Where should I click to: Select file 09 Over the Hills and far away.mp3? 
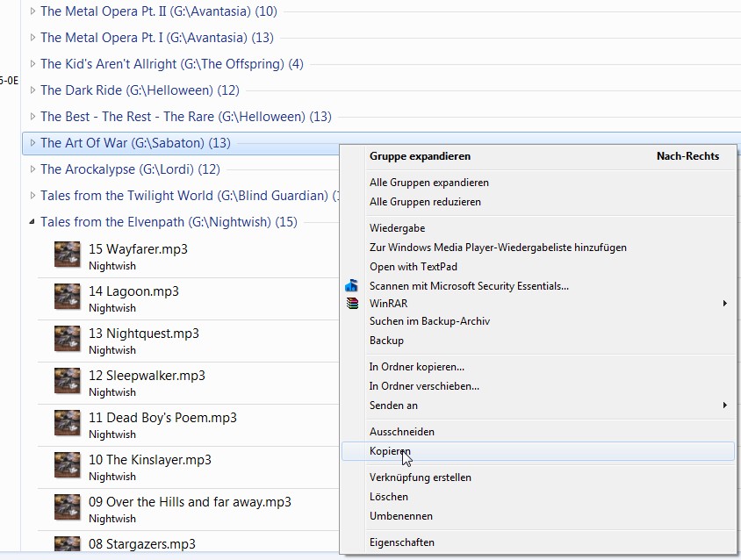click(x=190, y=501)
